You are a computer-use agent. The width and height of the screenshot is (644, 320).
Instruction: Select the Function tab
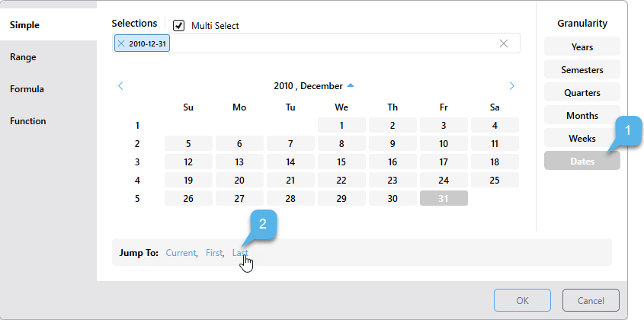(27, 121)
